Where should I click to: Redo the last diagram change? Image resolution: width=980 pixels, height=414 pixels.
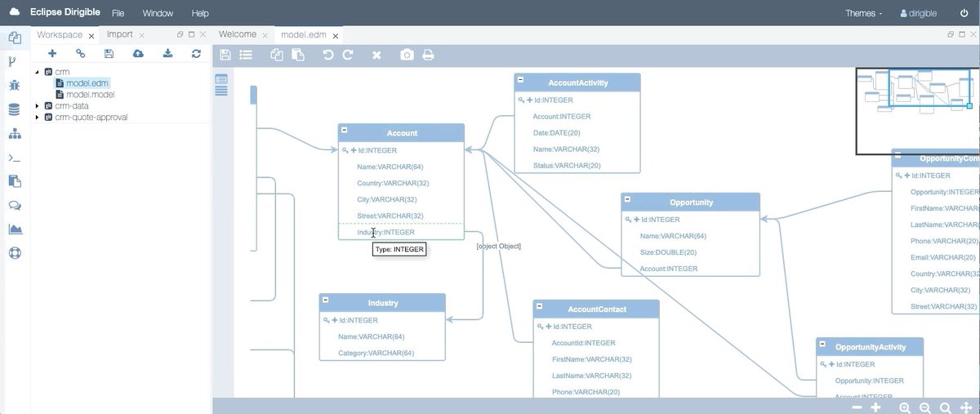[348, 55]
